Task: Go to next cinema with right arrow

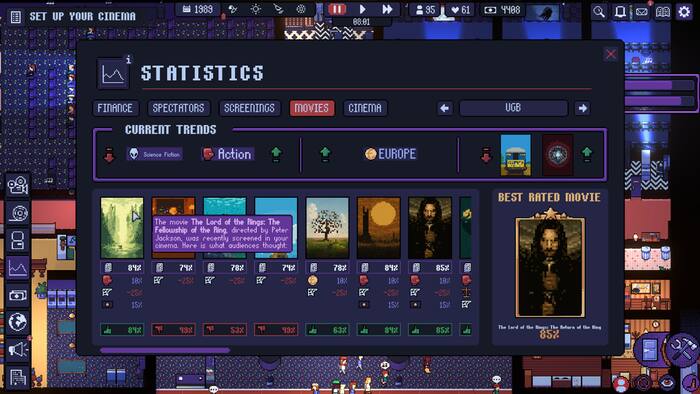Action: click(583, 108)
